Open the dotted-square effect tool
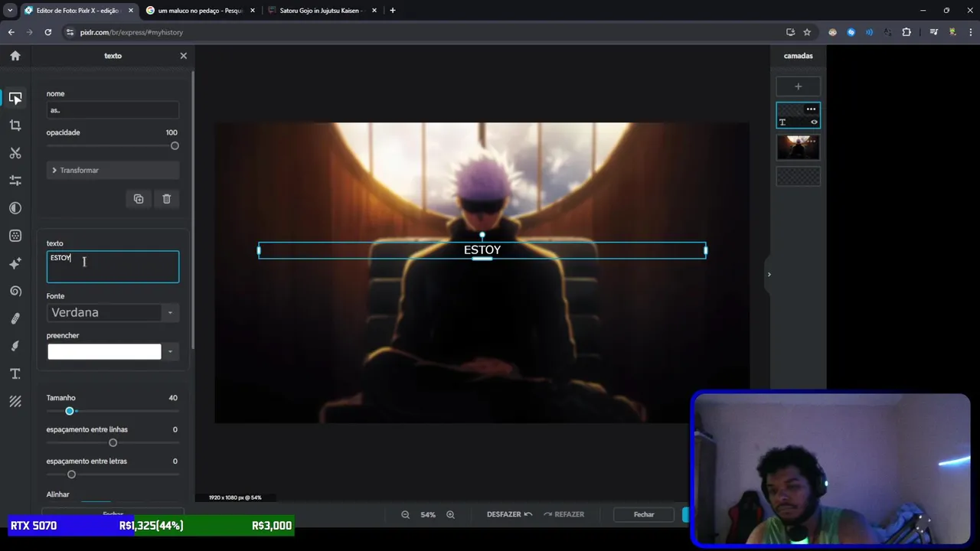 click(x=15, y=236)
